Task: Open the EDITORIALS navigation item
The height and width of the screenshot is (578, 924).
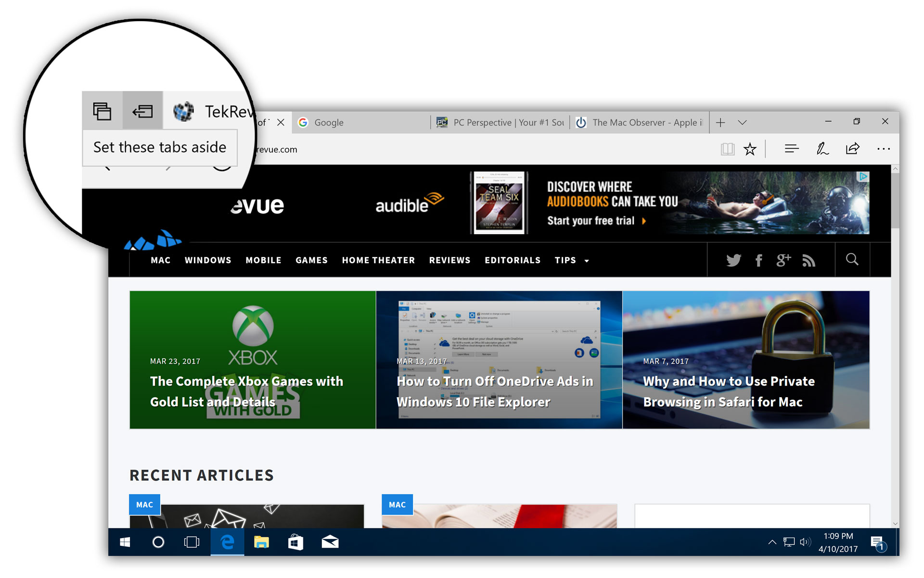Action: click(x=513, y=260)
